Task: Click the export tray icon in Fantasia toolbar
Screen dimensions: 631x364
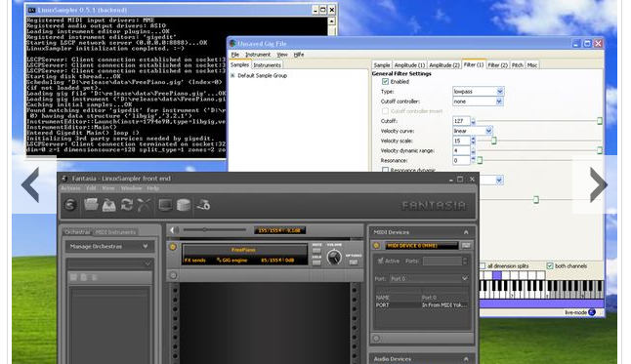Action: tap(109, 205)
